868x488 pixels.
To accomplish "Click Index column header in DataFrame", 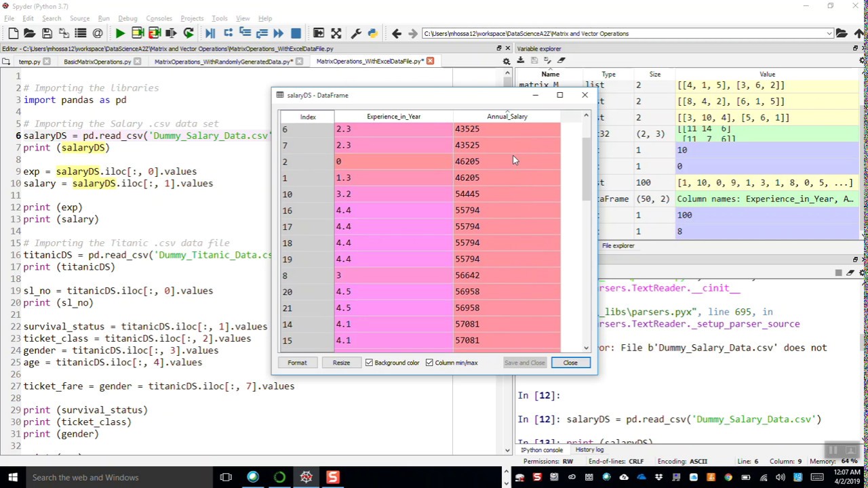I will [308, 117].
